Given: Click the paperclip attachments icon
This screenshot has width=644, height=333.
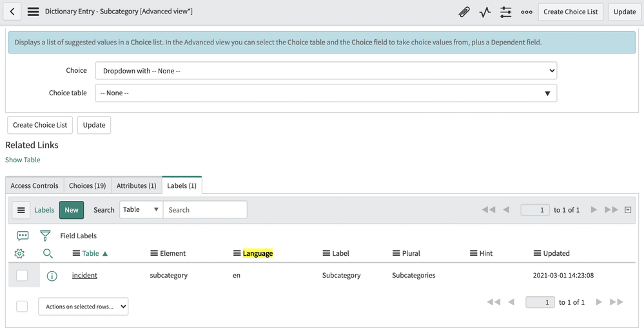Looking at the screenshot, I should point(464,12).
